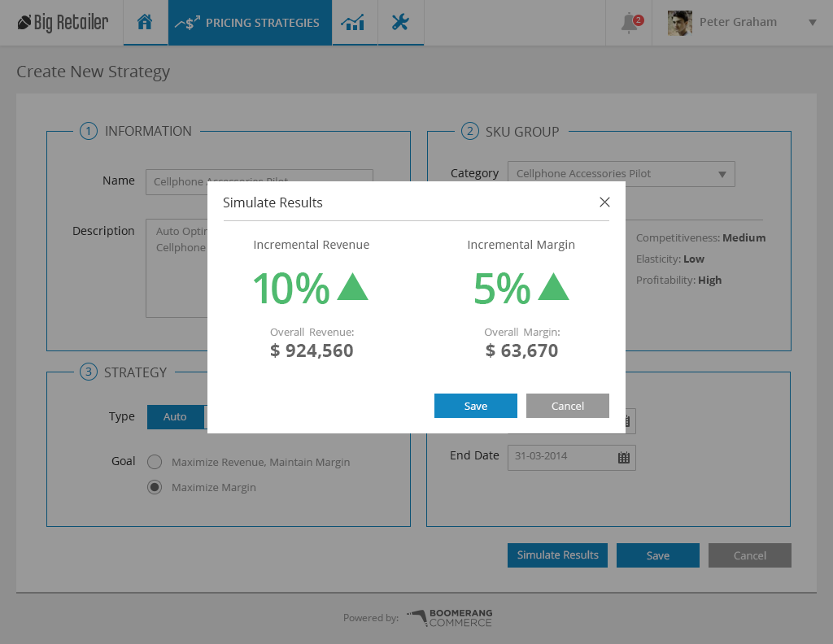Select Maximize Revenue, Maintain Margin radio
Screen dimensions: 833x644
coord(155,462)
